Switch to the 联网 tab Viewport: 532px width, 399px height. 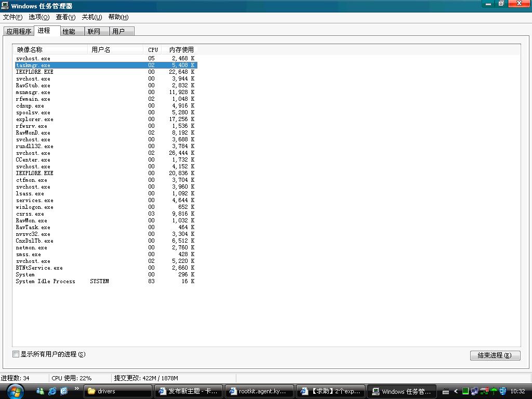click(97, 31)
